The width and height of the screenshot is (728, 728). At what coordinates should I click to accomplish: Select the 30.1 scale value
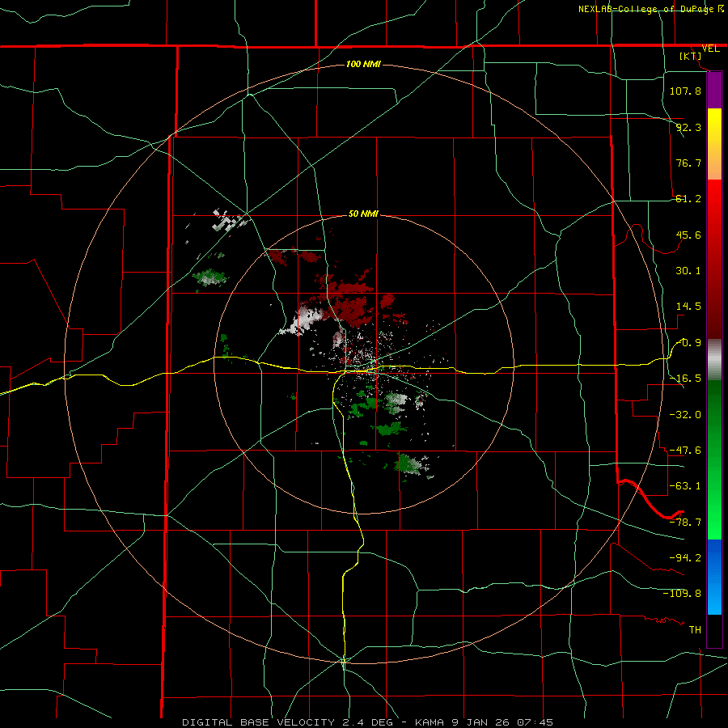[x=688, y=271]
